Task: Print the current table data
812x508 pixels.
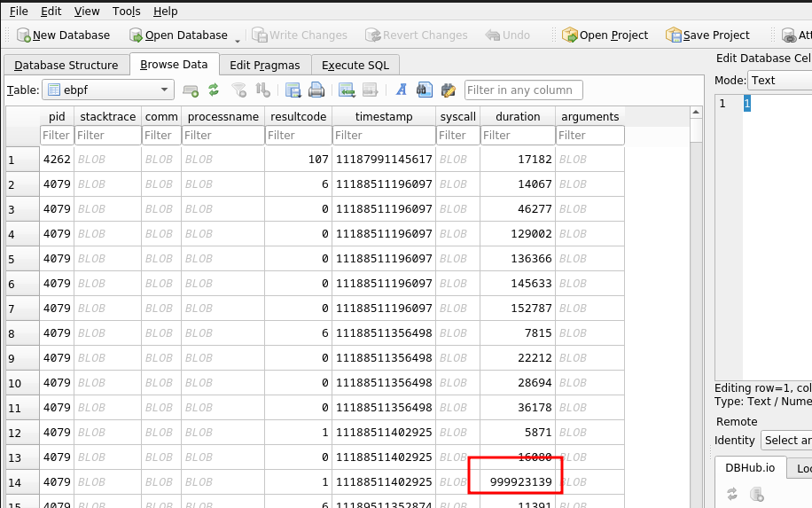Action: point(316,90)
